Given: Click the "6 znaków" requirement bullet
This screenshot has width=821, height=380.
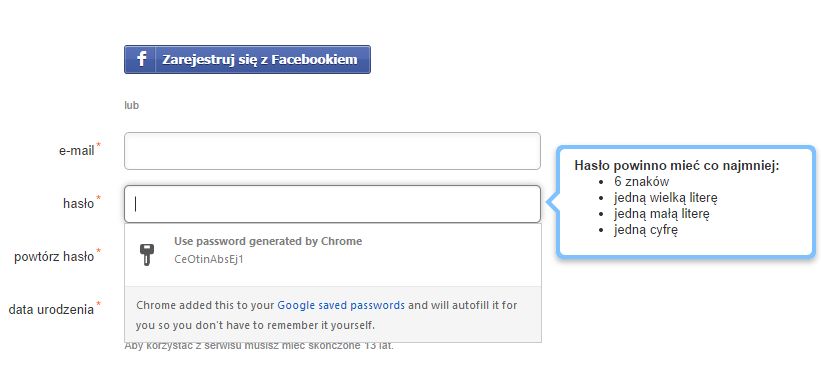Looking at the screenshot, I should [x=641, y=182].
